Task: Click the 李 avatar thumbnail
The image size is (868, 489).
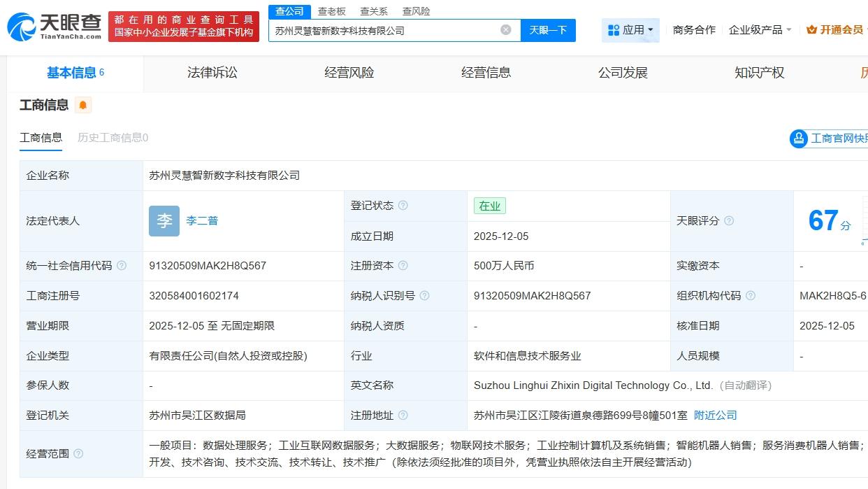Action: tap(164, 221)
